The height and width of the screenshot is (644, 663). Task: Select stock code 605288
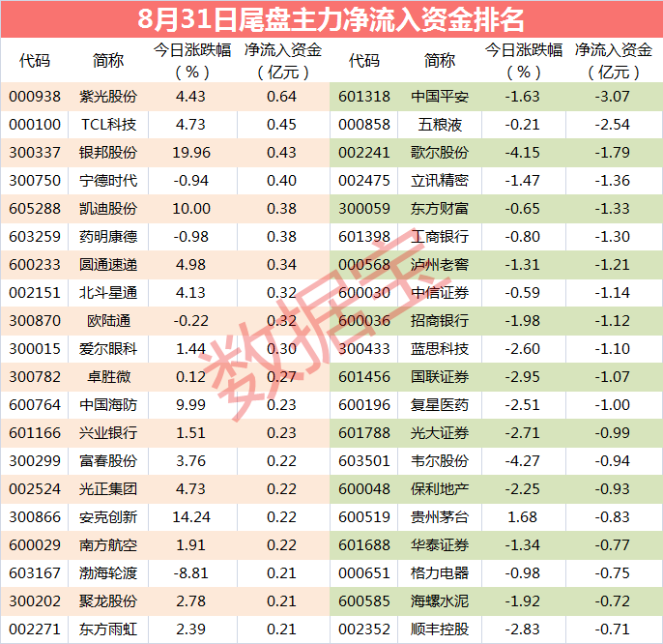point(35,209)
